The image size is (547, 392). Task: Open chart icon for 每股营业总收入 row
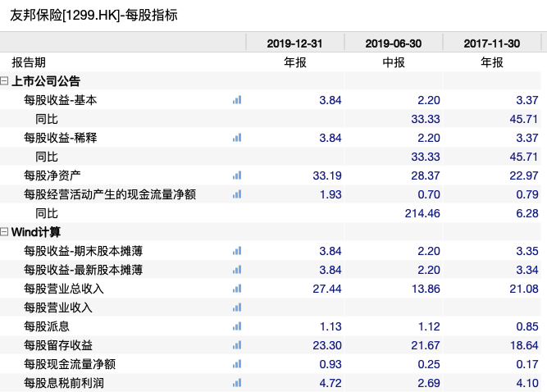pyautogui.click(x=237, y=289)
